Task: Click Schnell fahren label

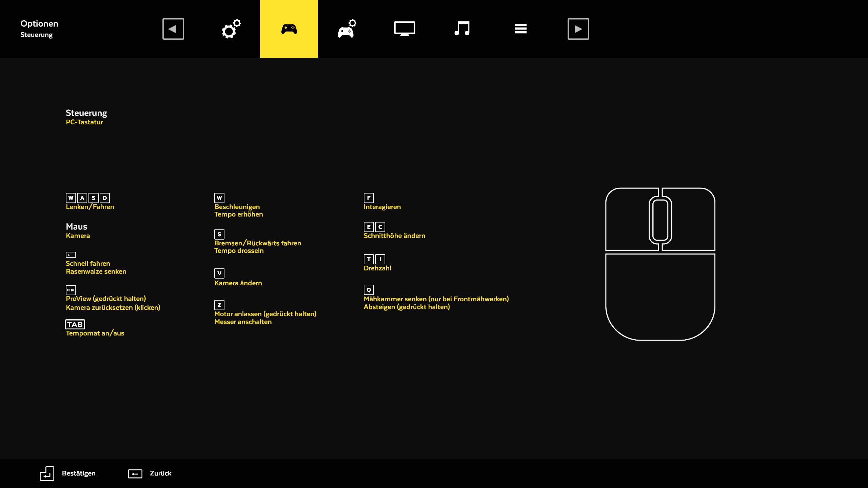Action: coord(88,263)
